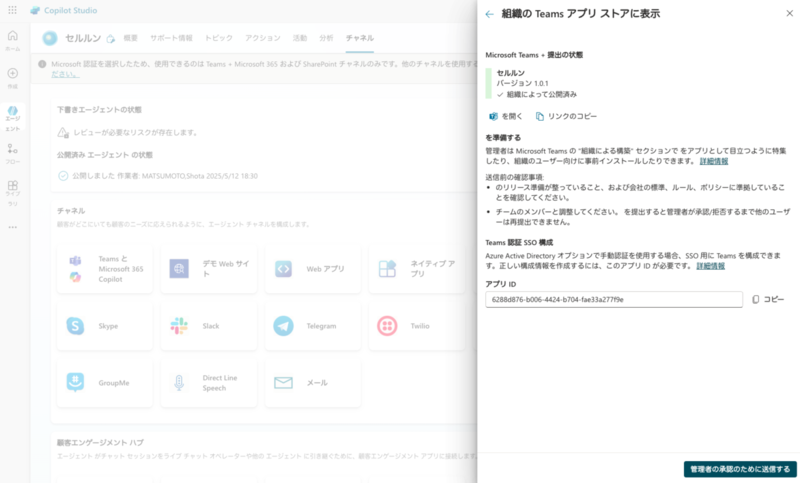Switch to the アクション tab

pos(263,38)
